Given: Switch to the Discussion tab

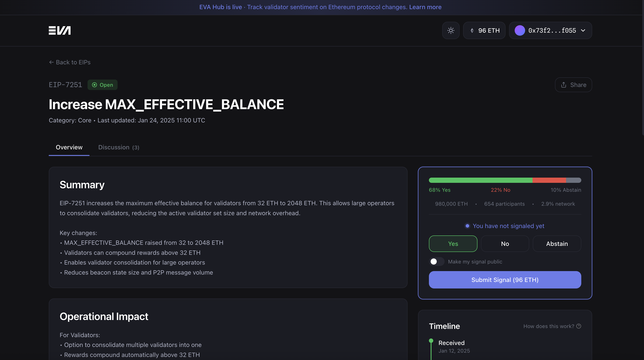Looking at the screenshot, I should click(118, 147).
